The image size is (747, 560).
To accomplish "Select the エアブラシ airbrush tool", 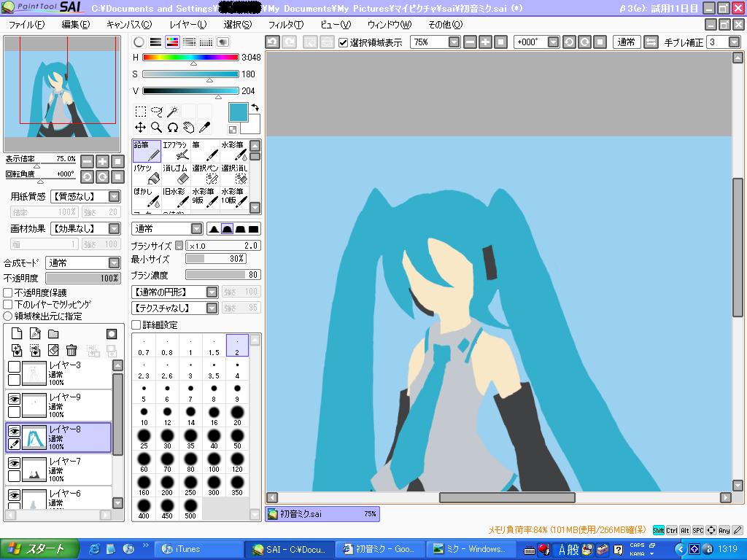I will 176,151.
